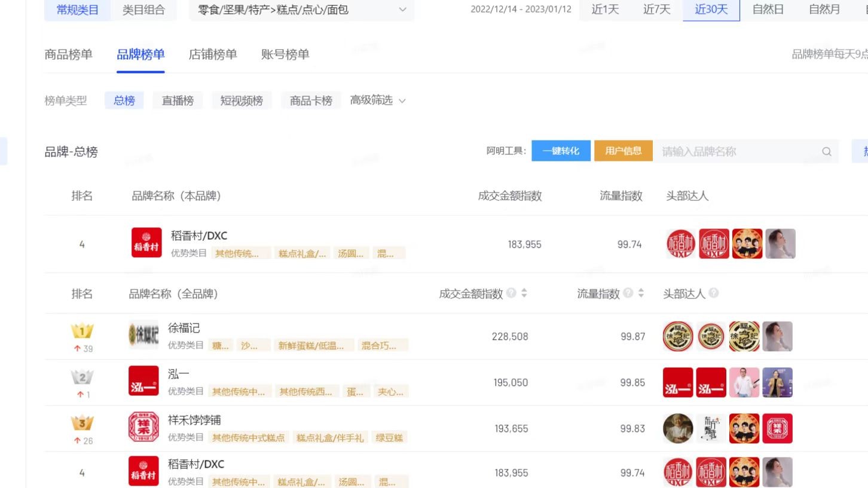Click the gold rank 1 crown badge
Viewport: 868px width, 488px height.
pyautogui.click(x=82, y=331)
